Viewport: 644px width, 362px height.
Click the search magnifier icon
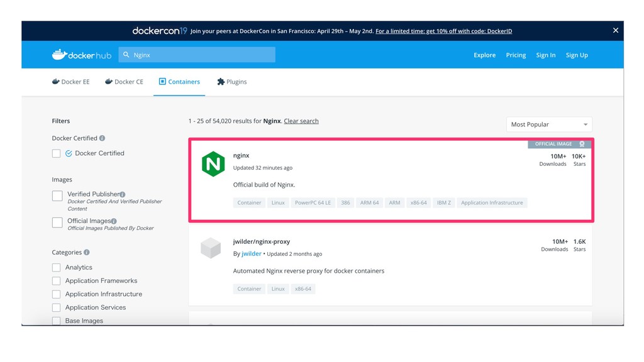126,55
